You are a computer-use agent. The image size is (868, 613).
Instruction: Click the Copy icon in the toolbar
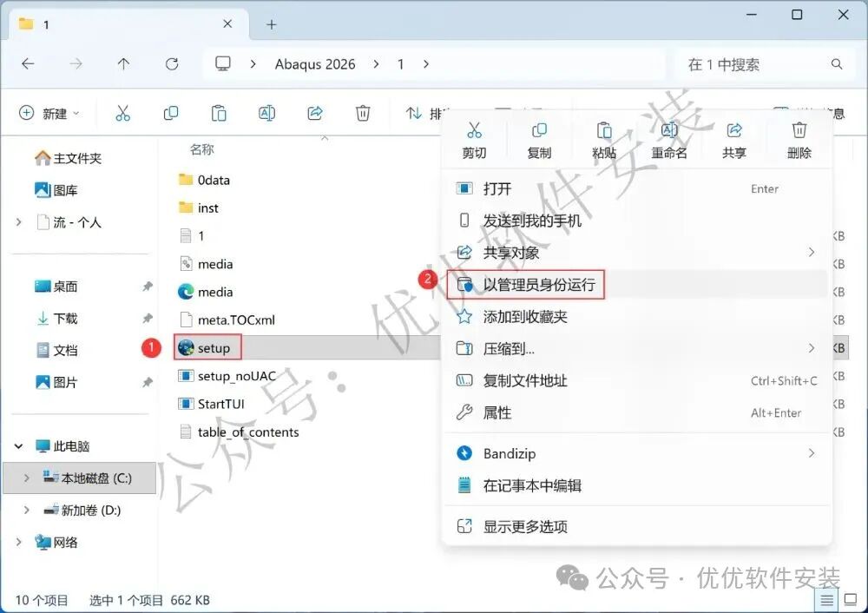[171, 114]
